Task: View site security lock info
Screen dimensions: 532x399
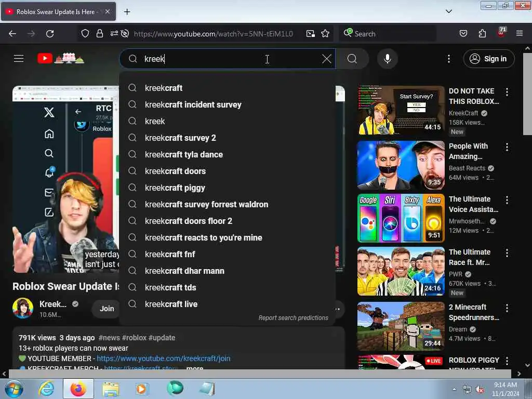Action: [99, 34]
